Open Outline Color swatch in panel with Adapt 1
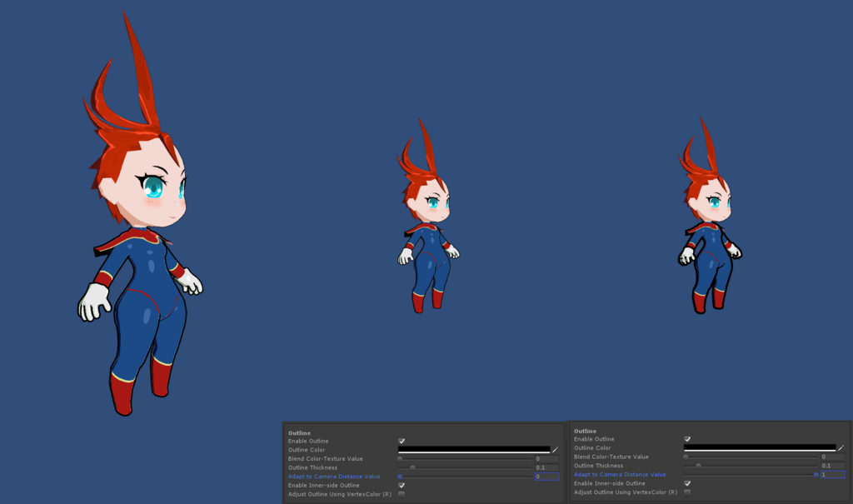 pos(760,447)
